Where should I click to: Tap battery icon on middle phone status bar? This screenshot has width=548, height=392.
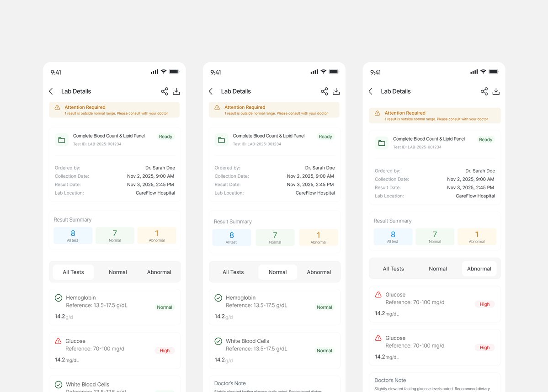coord(334,72)
